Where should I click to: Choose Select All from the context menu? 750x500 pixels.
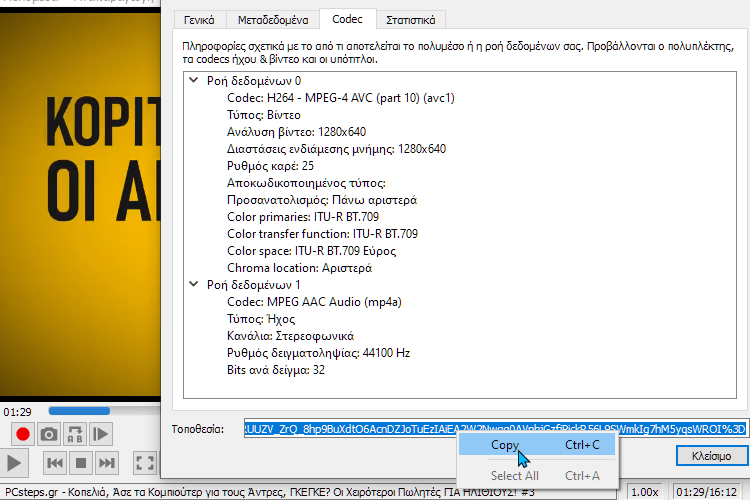tap(537, 476)
